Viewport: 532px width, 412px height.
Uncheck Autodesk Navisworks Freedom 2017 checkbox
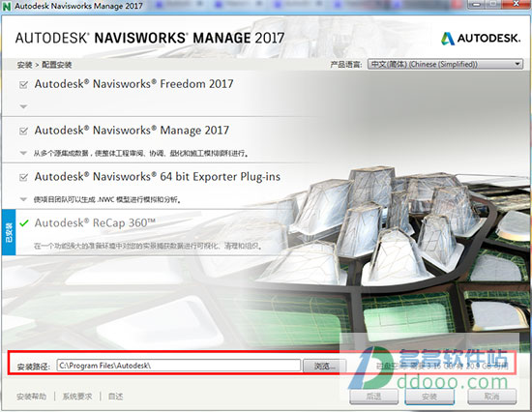(24, 84)
